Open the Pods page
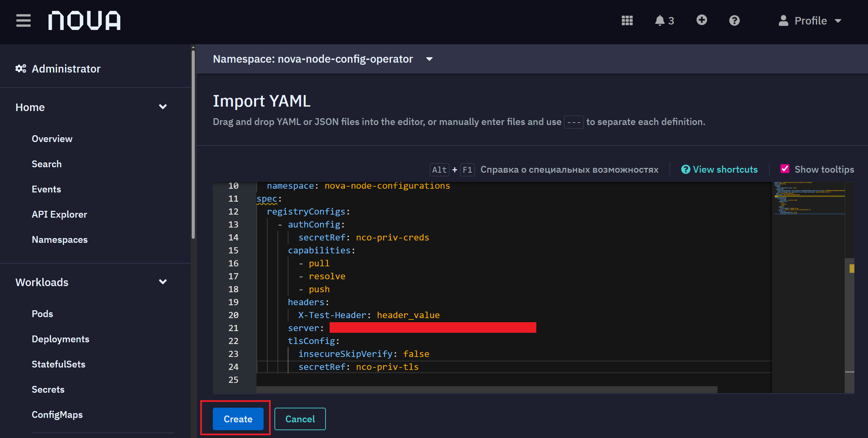The image size is (868, 438). [42, 314]
